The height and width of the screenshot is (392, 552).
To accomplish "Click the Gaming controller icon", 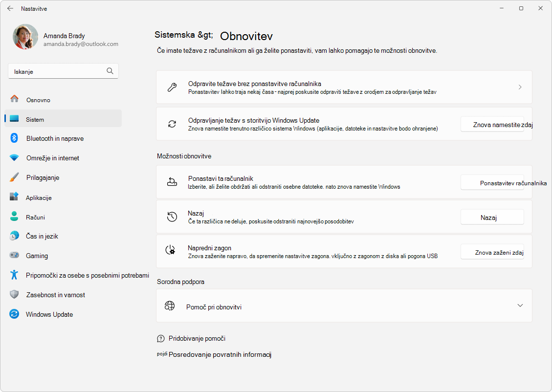I will click(14, 255).
